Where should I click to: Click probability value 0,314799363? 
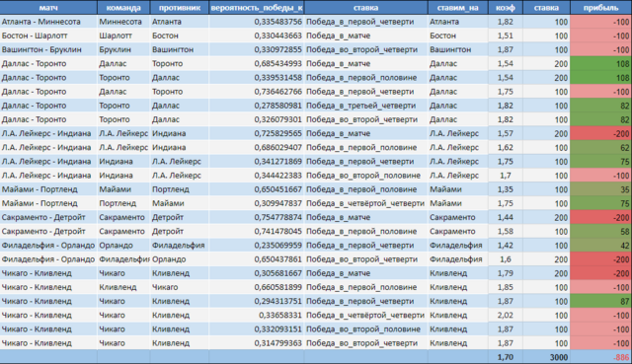[257, 342]
